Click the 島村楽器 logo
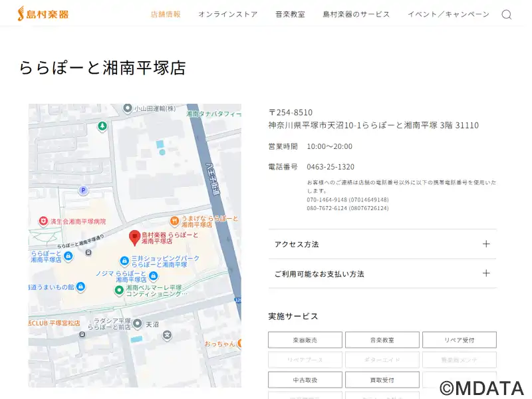This screenshot has width=532, height=399. tap(43, 14)
